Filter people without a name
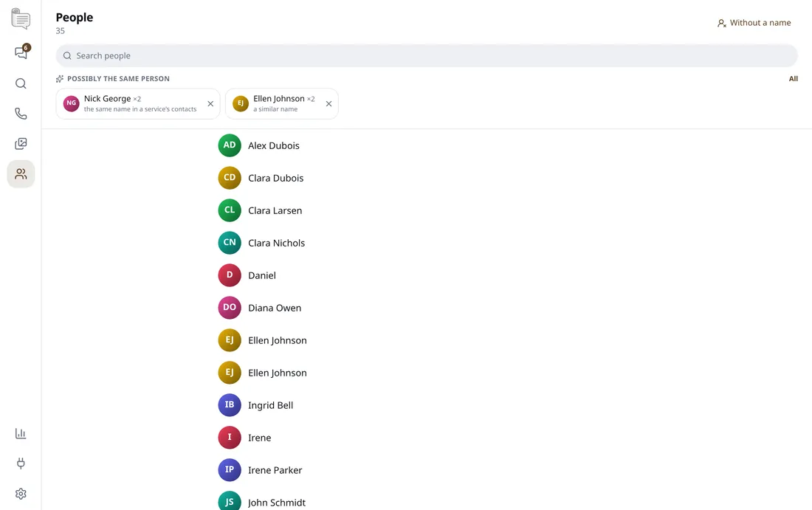Image resolution: width=812 pixels, height=510 pixels. click(754, 23)
